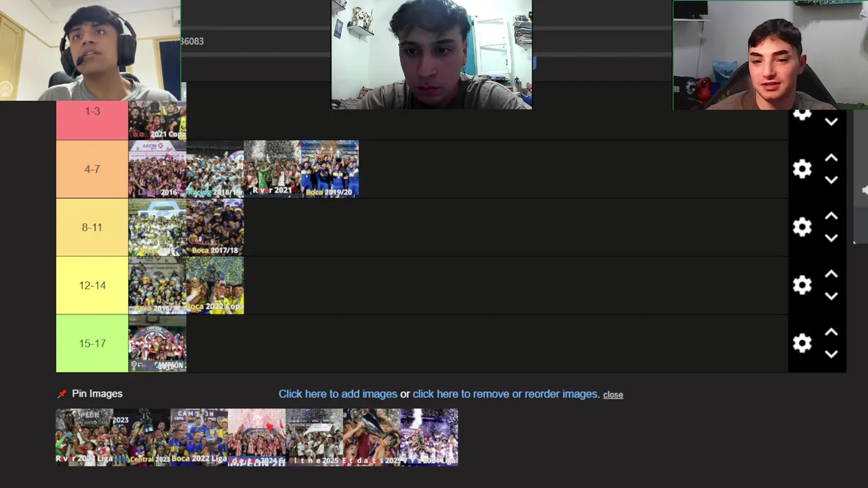Move the 15-17 tier row down
Viewport: 868px width, 488px height.
click(x=831, y=354)
